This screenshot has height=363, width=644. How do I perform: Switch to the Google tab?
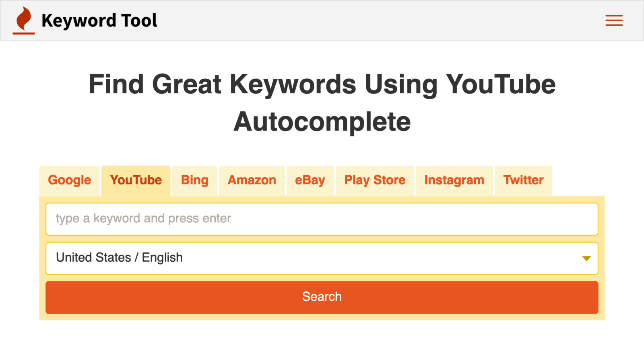point(70,180)
